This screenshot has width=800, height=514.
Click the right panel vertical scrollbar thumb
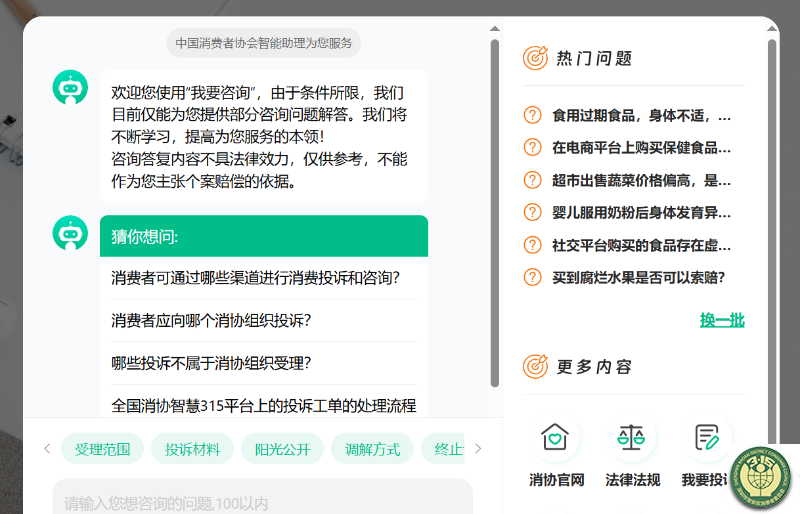point(772,242)
